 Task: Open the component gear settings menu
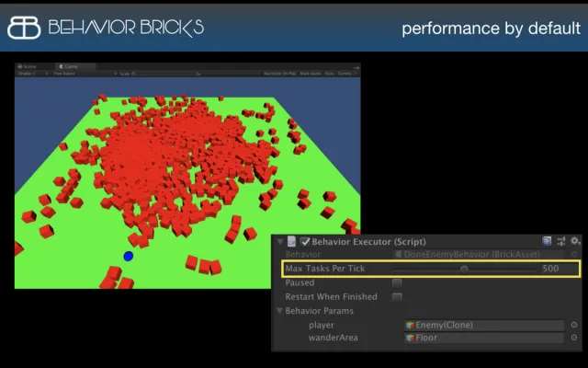575,241
